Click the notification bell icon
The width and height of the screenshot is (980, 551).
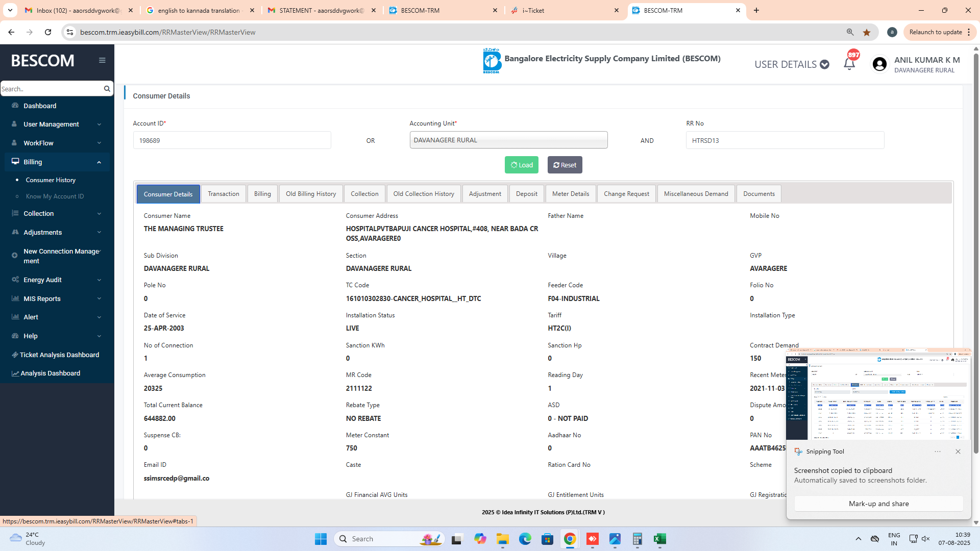click(x=849, y=64)
